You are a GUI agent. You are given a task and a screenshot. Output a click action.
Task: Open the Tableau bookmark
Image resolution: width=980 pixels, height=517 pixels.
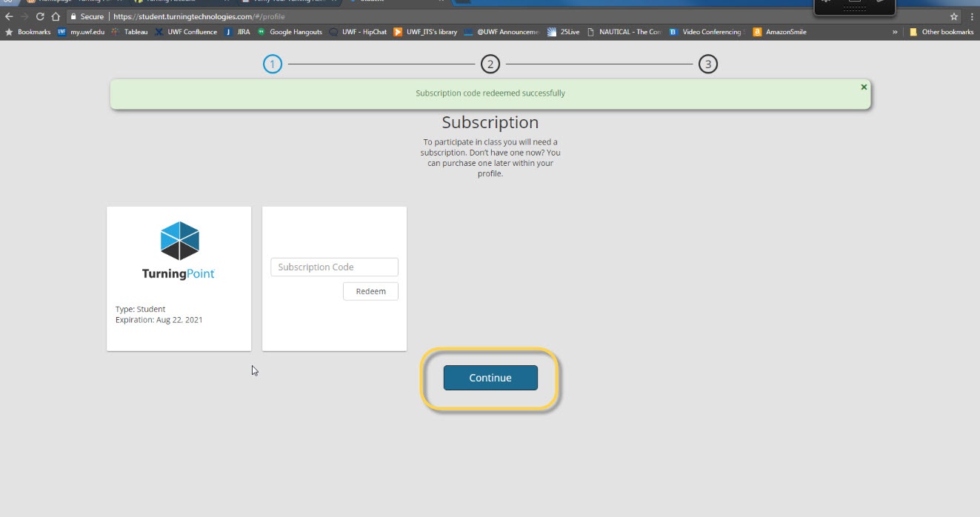click(x=130, y=32)
